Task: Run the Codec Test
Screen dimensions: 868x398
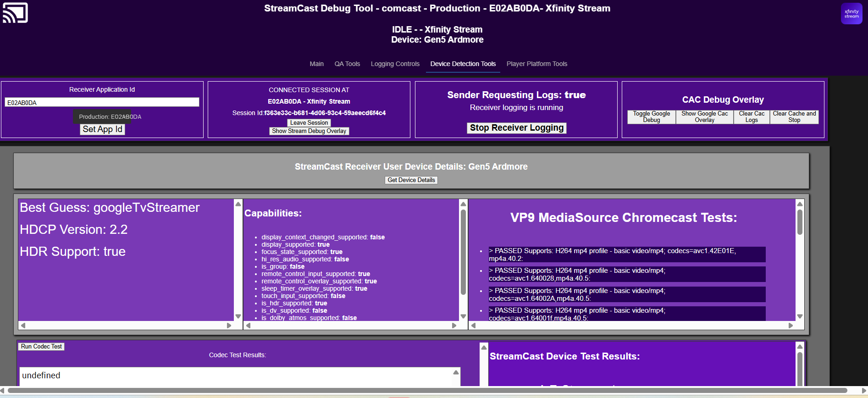Action: (x=41, y=347)
